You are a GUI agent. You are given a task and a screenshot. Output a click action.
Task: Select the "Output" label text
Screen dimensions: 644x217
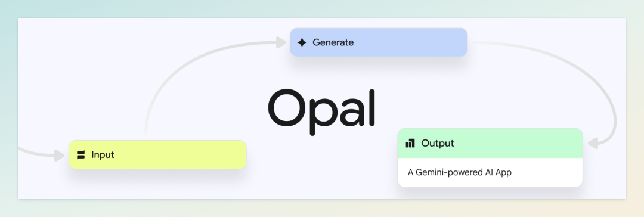(438, 144)
